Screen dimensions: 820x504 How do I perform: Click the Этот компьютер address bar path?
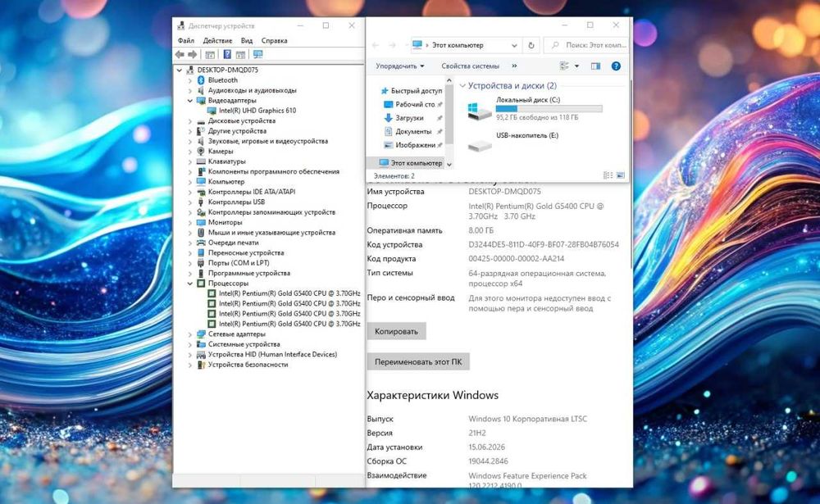click(x=458, y=45)
